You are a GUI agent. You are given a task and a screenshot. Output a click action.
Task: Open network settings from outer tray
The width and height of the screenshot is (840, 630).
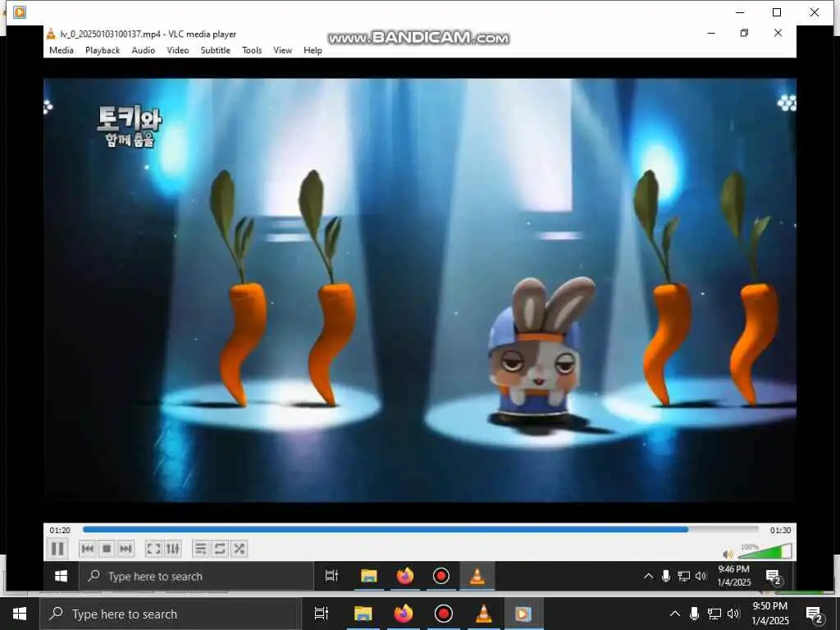pos(714,614)
